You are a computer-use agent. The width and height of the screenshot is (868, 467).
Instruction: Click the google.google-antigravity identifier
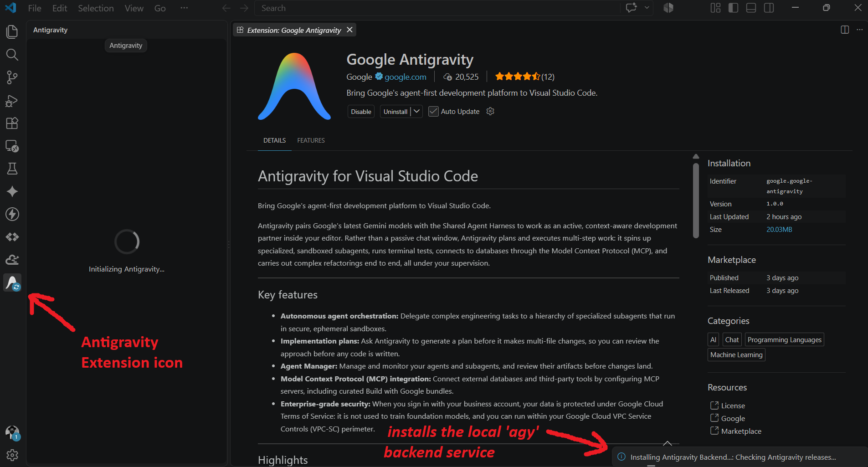pos(789,186)
